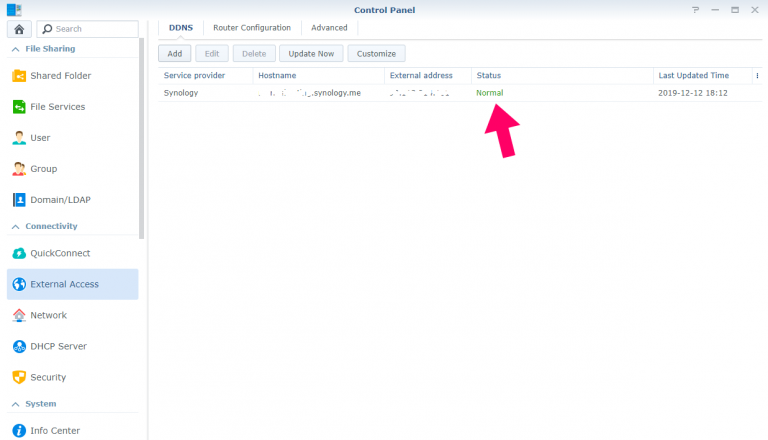Open Info Center
This screenshot has height=440, width=768.
click(55, 431)
